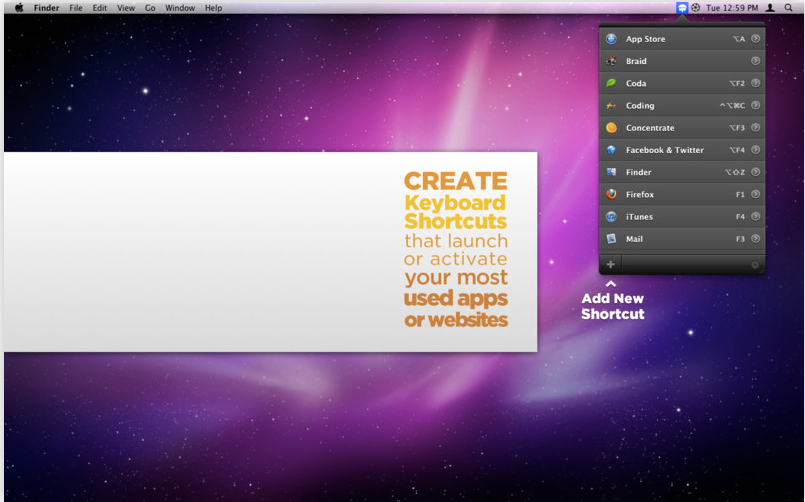Viewport: 805px width, 502px height.
Task: Open details arrow for Braid
Action: [755, 61]
